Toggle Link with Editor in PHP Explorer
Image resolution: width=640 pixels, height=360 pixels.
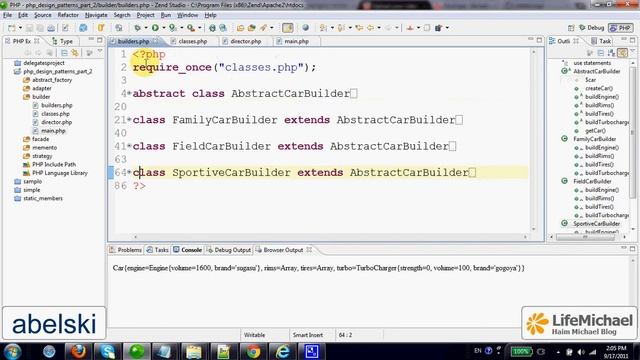tap(75, 53)
